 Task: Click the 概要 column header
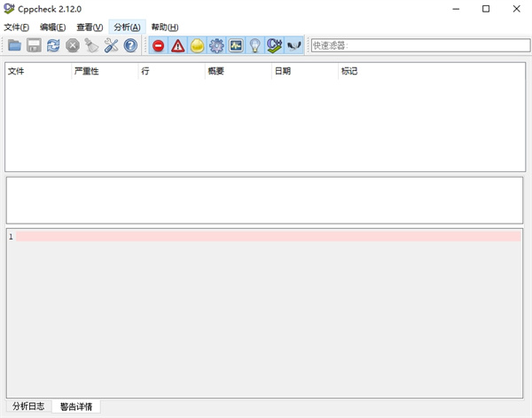click(x=239, y=71)
